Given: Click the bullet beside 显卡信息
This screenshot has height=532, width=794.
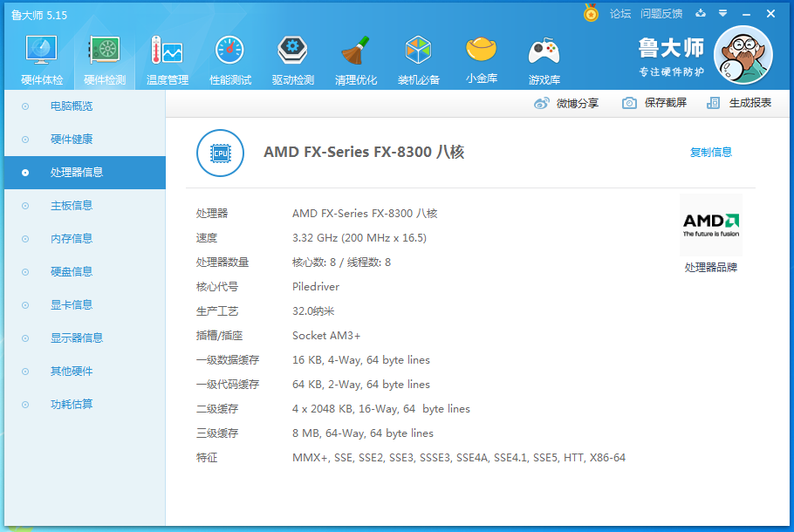Looking at the screenshot, I should [25, 305].
